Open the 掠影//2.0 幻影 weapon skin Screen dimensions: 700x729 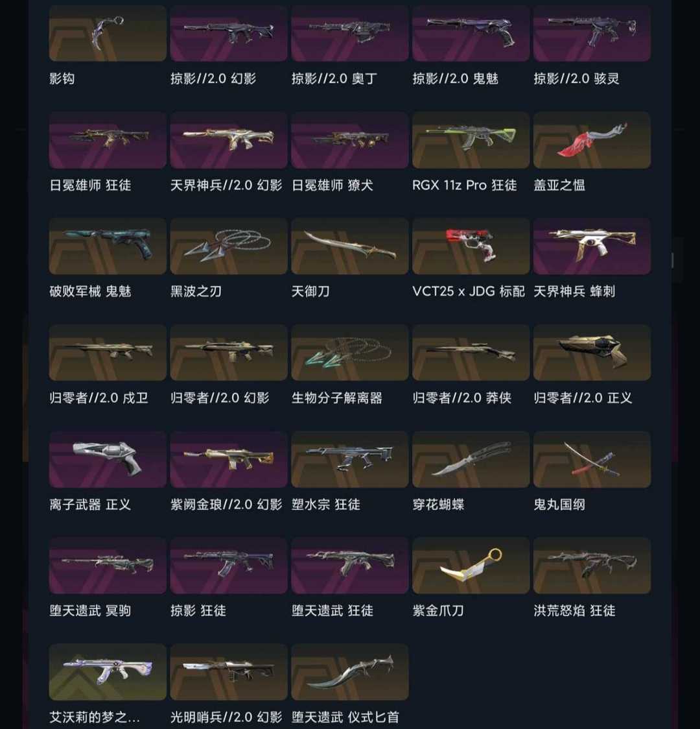[229, 33]
